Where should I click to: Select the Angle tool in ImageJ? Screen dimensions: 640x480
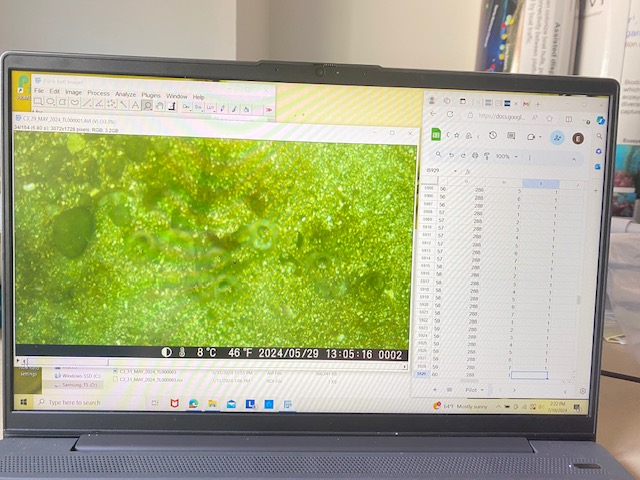pos(99,103)
